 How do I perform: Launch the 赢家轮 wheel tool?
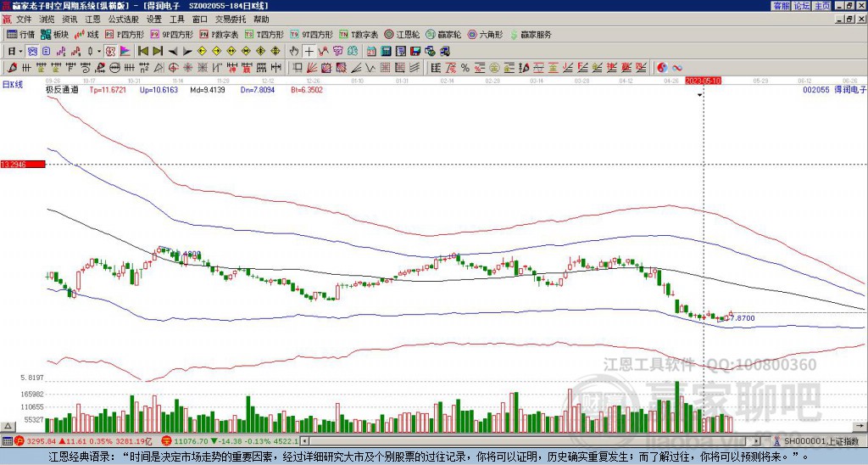tap(443, 34)
